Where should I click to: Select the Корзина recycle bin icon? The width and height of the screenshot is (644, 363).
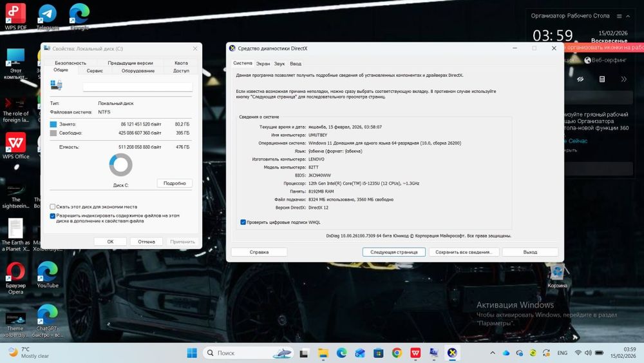click(x=557, y=276)
